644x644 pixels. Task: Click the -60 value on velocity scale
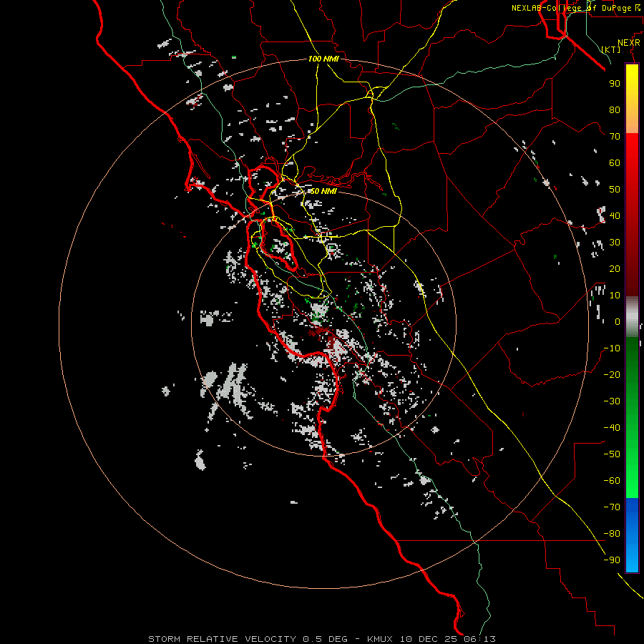612,481
